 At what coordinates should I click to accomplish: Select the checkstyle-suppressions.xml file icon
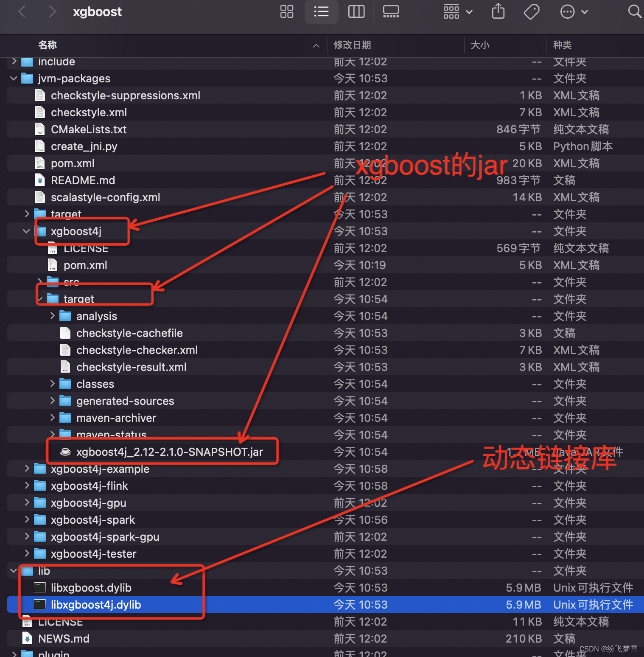[x=40, y=95]
